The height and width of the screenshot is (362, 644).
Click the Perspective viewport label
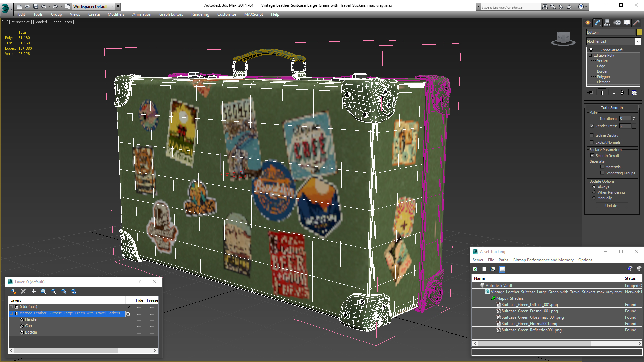point(20,22)
